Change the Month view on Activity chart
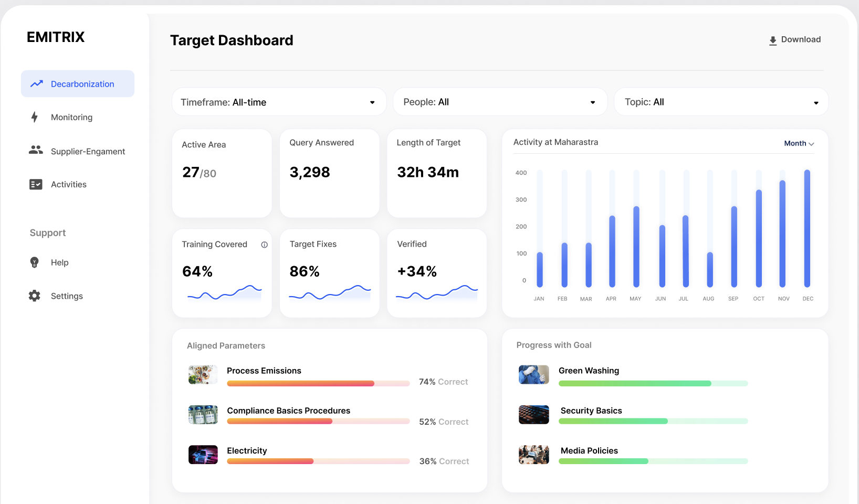Screen dimensions: 859x504 click(799, 143)
